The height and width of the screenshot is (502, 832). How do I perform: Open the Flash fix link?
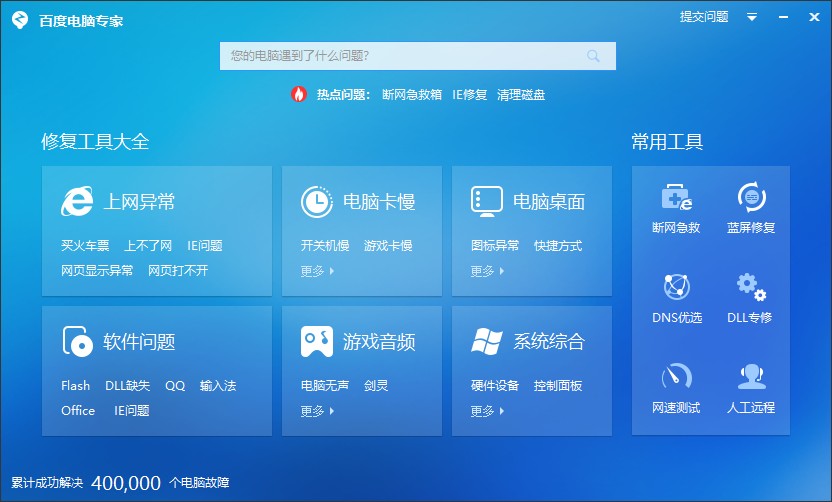click(75, 386)
